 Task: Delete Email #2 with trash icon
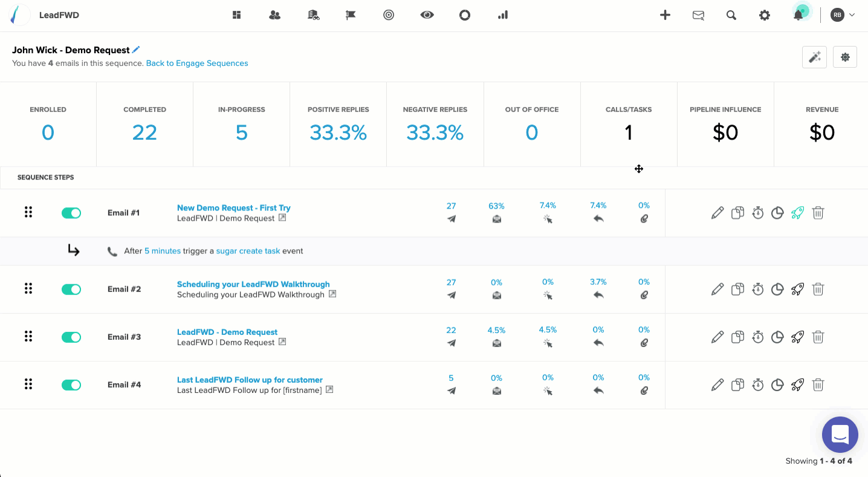pyautogui.click(x=818, y=289)
